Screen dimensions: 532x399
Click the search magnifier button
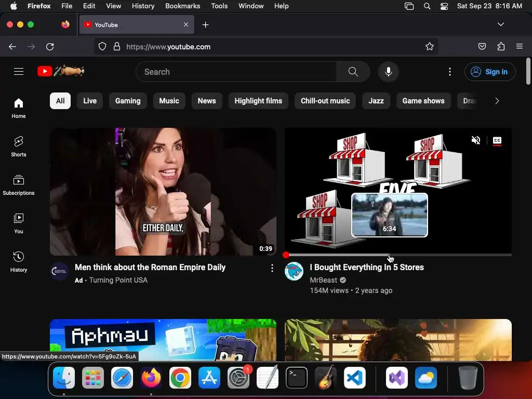click(353, 72)
